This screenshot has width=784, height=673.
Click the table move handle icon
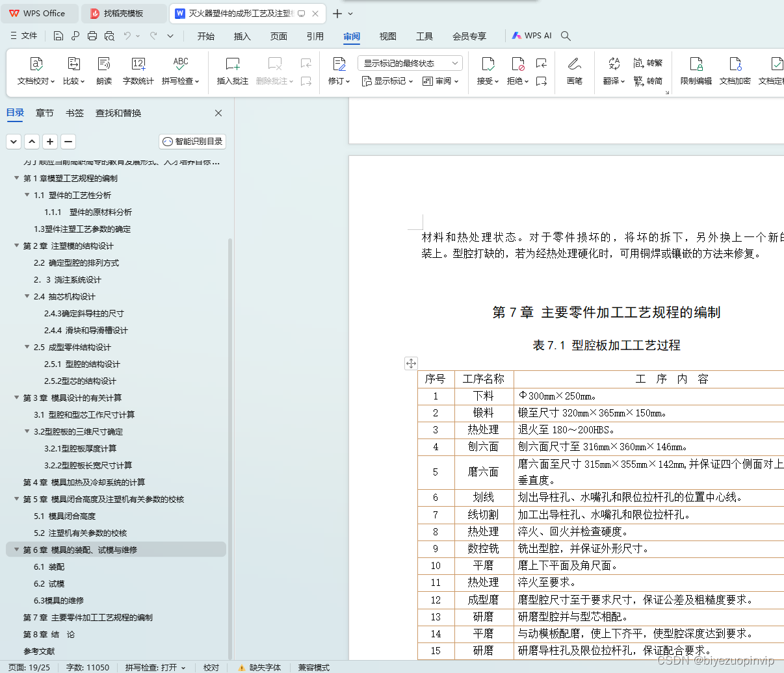coord(411,363)
